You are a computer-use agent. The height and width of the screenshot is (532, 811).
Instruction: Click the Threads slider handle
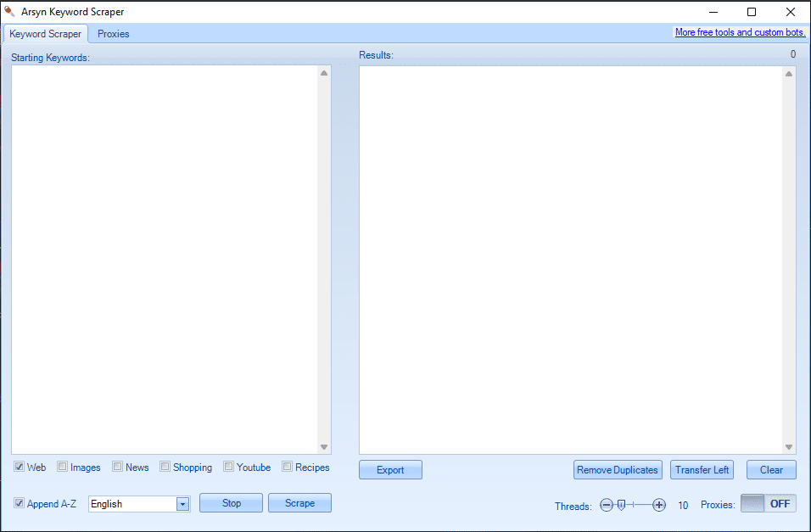[622, 505]
